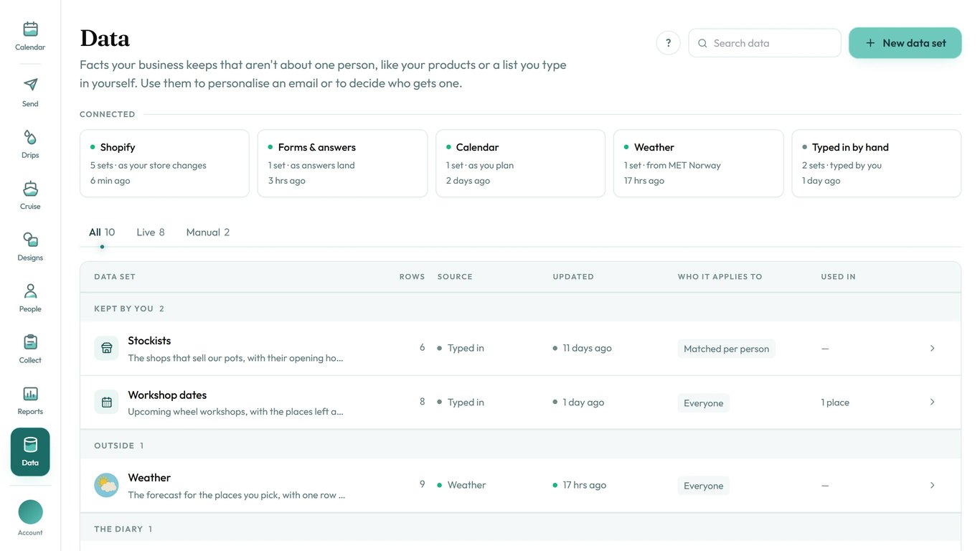Click "Typed in" source for Stockists
980x551 pixels.
tap(466, 348)
